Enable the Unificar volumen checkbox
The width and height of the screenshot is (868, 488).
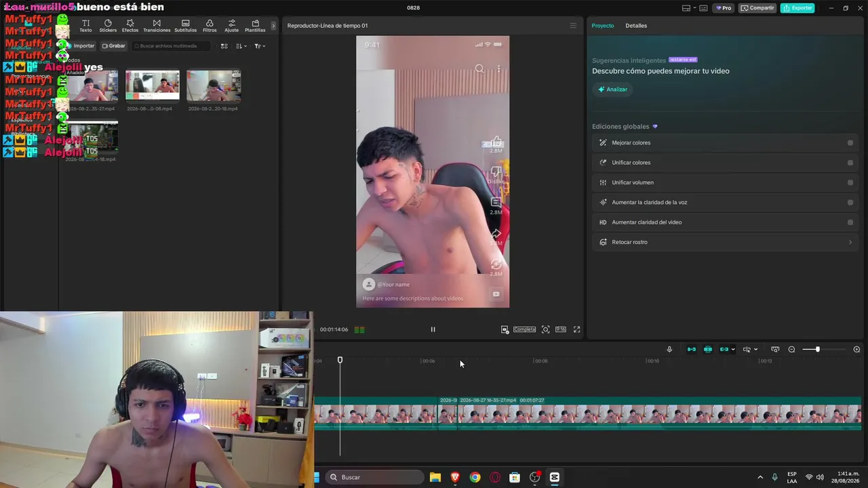pos(850,182)
